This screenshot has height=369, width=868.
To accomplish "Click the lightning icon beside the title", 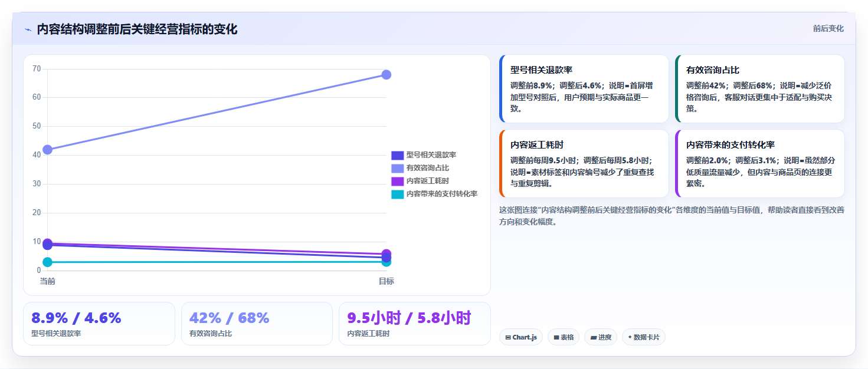I will [x=28, y=29].
